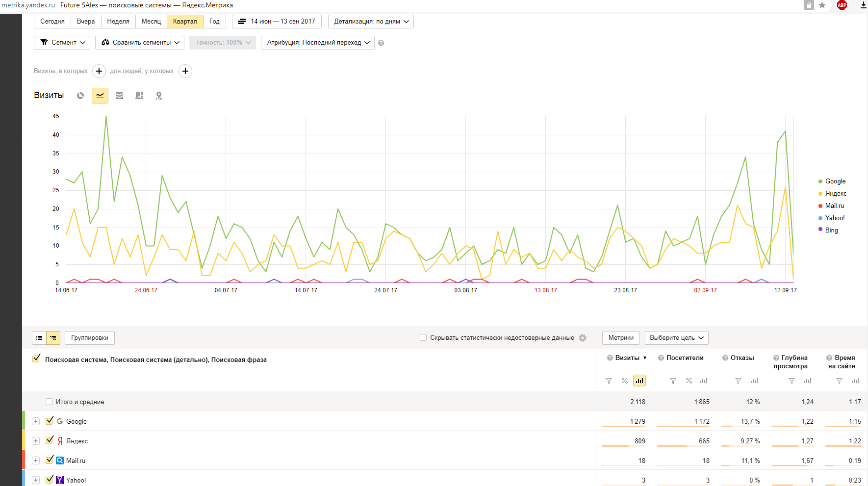The width and height of the screenshot is (868, 486).
Task: Uncheck the grouping header checkbox
Action: (36, 358)
